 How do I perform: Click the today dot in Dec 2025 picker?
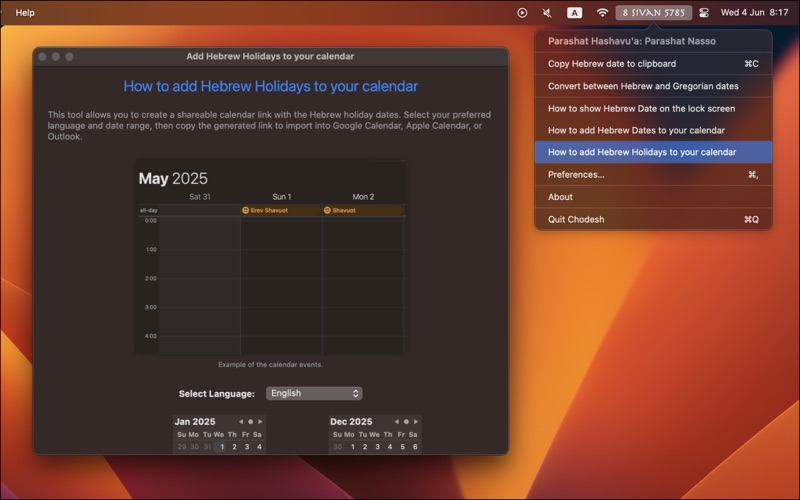point(406,422)
